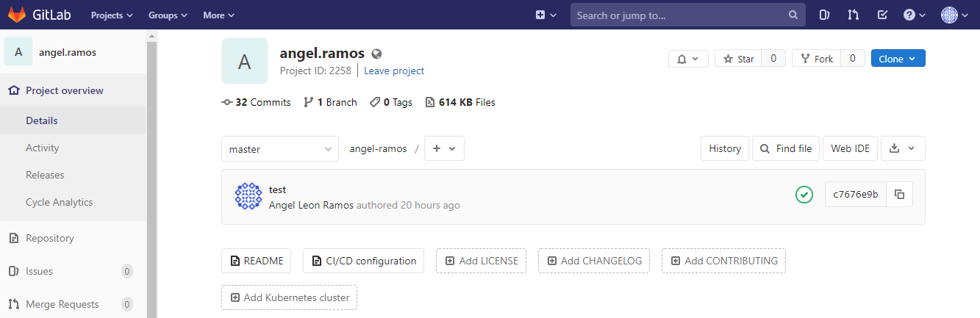Open the user avatar menu
This screenshot has width=980, height=318.
point(954,15)
